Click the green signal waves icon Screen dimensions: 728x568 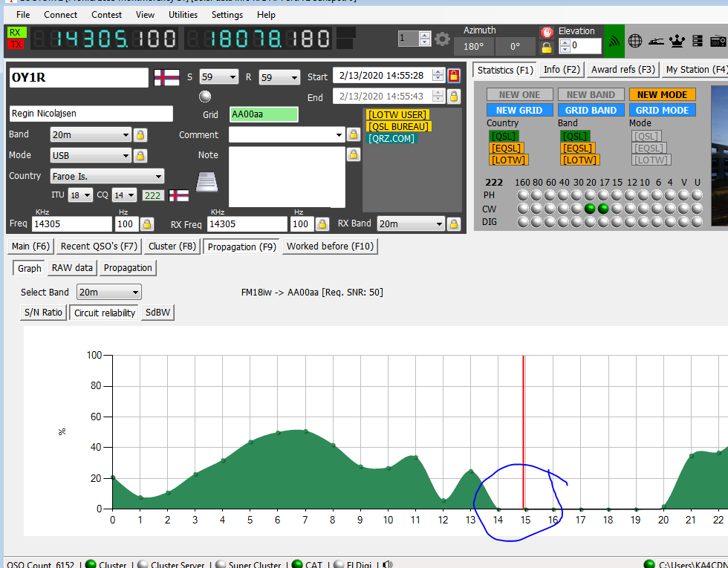(x=614, y=42)
